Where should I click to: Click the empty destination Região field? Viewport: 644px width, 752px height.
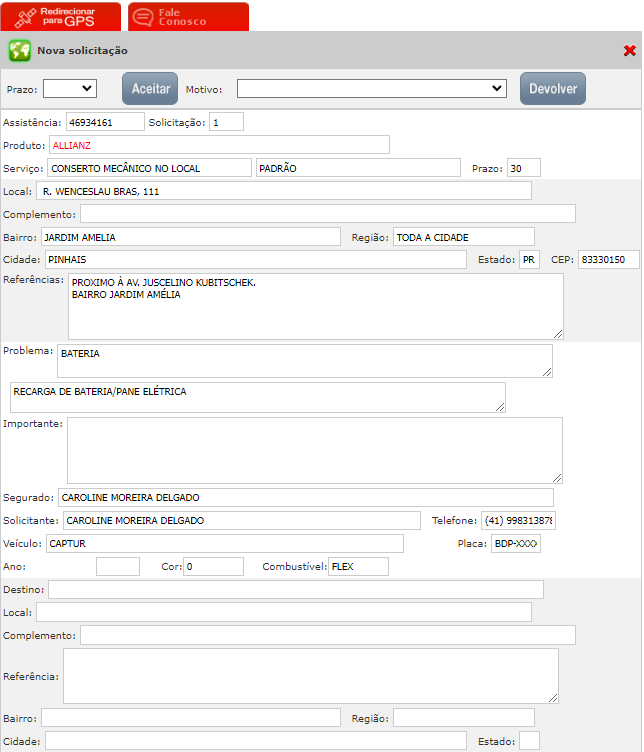coord(464,718)
